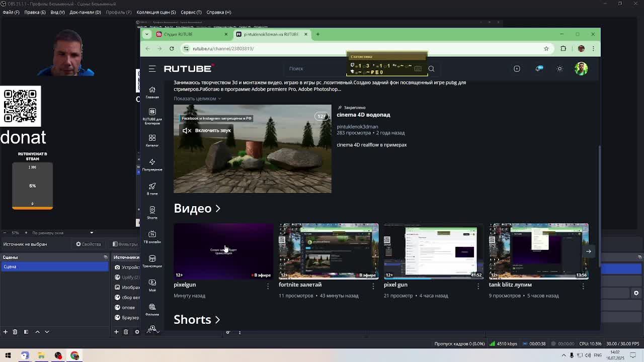Viewport: 644px width, 362px height.
Task: Open OBS Коллекция сцен menu
Action: point(156,12)
